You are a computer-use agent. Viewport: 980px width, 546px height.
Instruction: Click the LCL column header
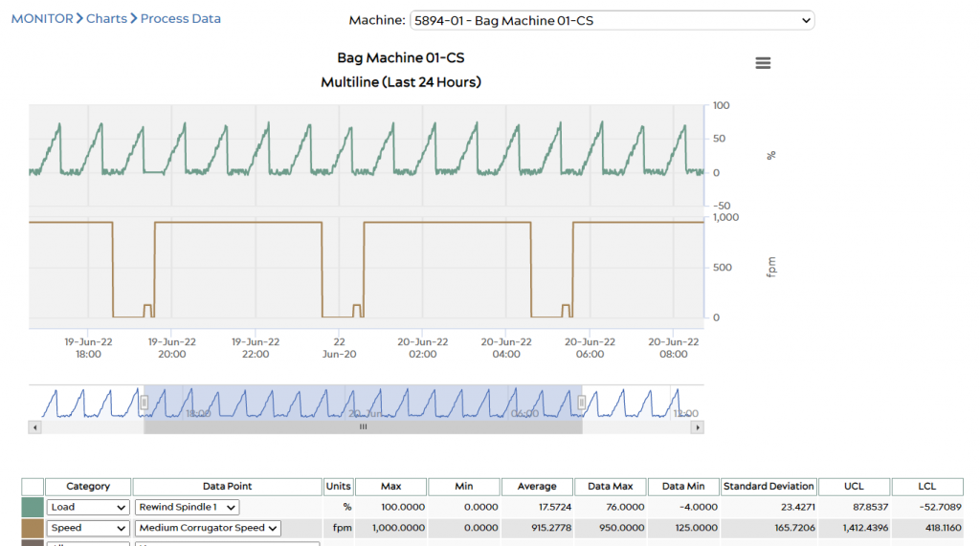pos(926,487)
